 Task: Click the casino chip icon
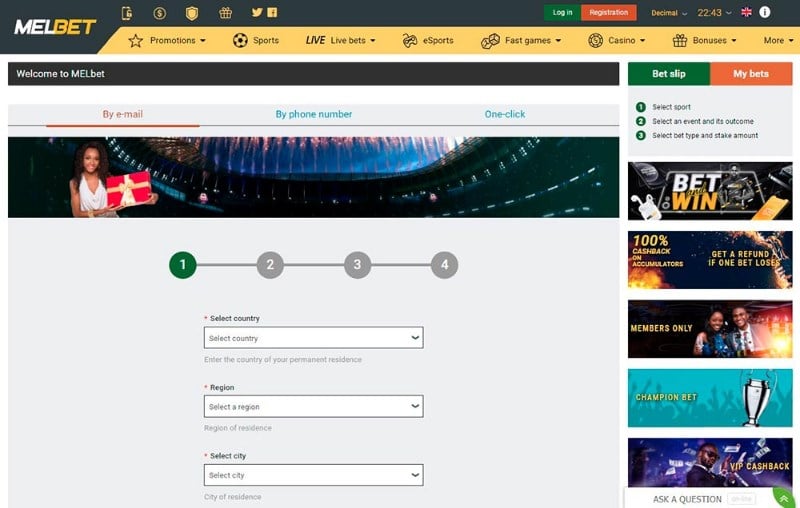pyautogui.click(x=595, y=40)
